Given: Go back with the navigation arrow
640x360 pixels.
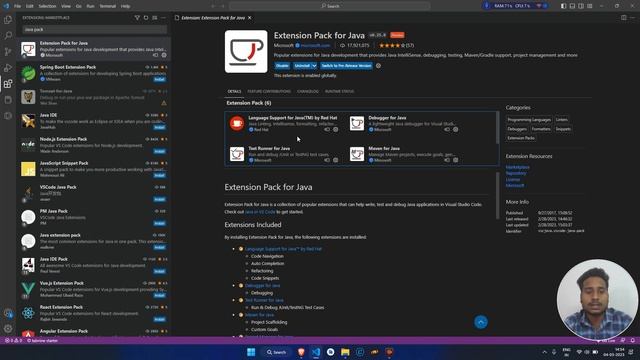Looking at the screenshot, I should 213,6.
